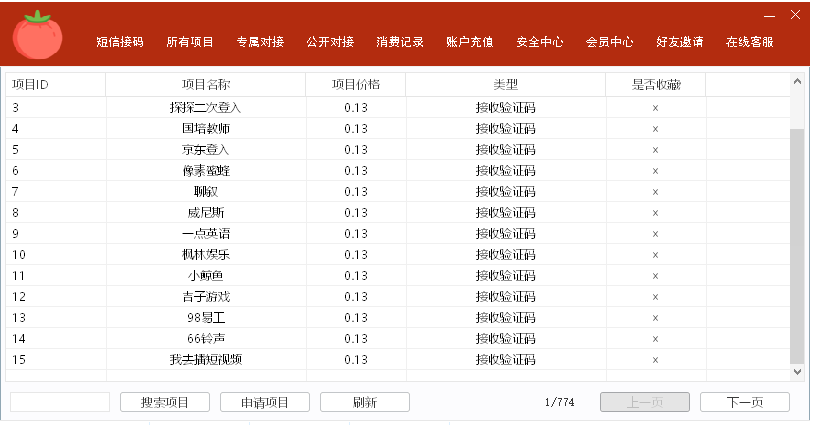Viewport: 815px width, 425px height.
Task: Minimize the application window
Action: pyautogui.click(x=769, y=16)
